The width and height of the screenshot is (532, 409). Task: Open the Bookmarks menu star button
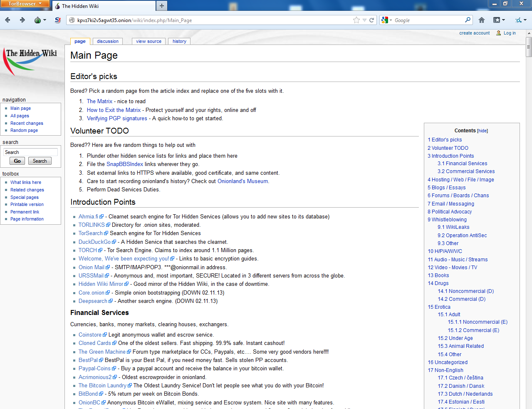point(499,20)
